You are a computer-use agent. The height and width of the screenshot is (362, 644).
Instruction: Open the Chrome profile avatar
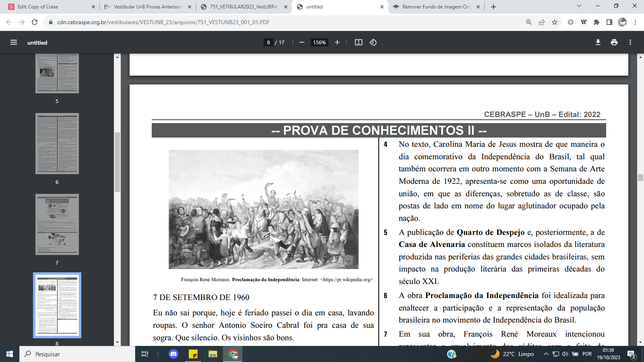coord(622,22)
